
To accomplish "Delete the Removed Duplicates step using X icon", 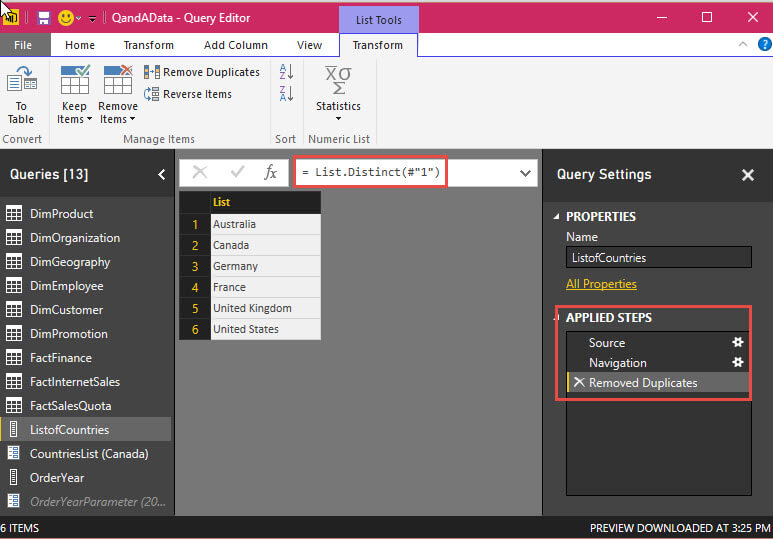I will click(x=579, y=383).
